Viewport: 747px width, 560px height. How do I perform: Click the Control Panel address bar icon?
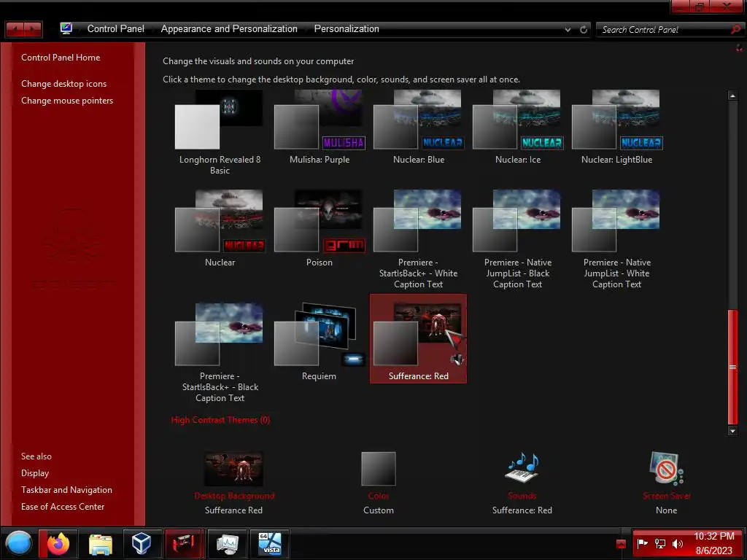click(x=66, y=28)
